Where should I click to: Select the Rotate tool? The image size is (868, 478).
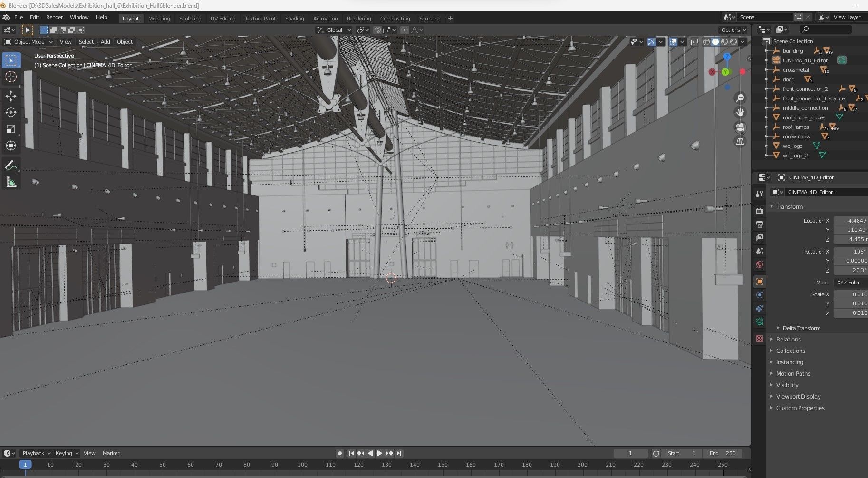(11, 113)
